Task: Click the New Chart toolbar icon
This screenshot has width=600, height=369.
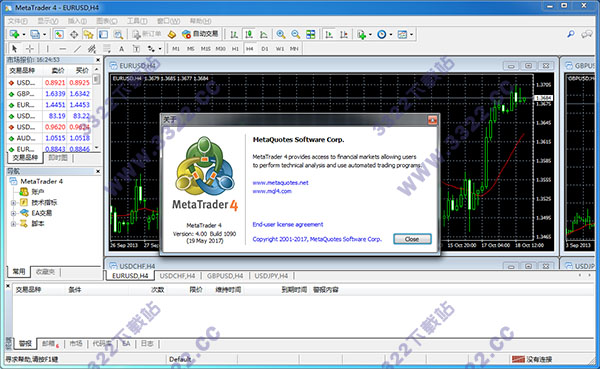Action: (15, 34)
